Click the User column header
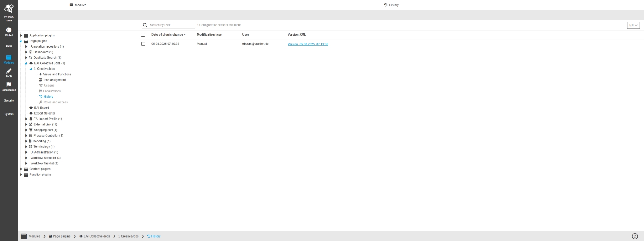This screenshot has width=644, height=241. tap(246, 35)
